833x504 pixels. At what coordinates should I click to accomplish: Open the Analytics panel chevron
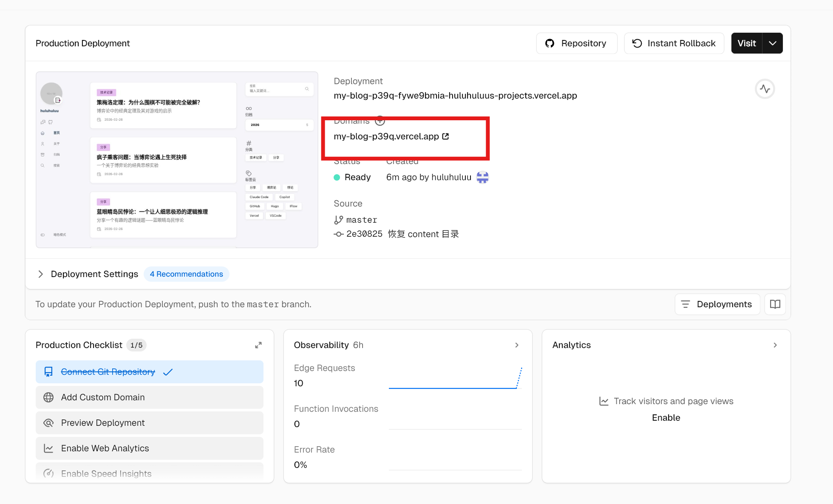pyautogui.click(x=775, y=345)
